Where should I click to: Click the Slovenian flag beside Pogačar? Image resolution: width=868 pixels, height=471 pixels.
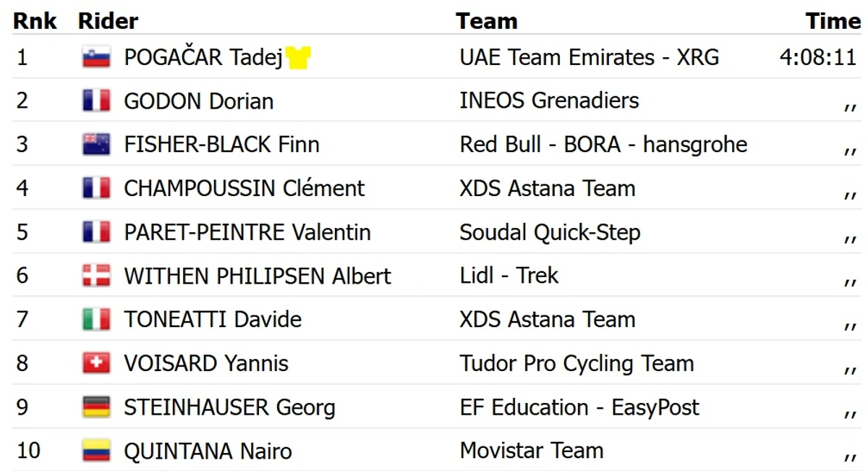(x=96, y=57)
